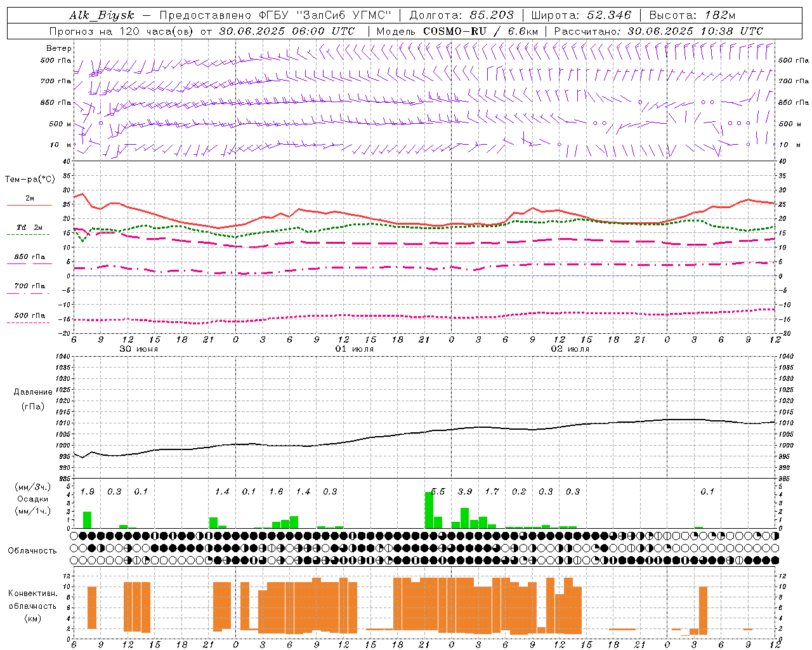Click the station name Alk_Biysk
Image resolution: width=812 pixels, height=650 pixels.
click(101, 16)
